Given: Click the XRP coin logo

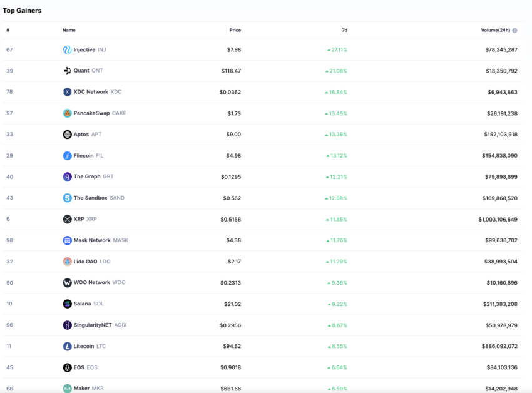Looking at the screenshot, I should (67, 219).
